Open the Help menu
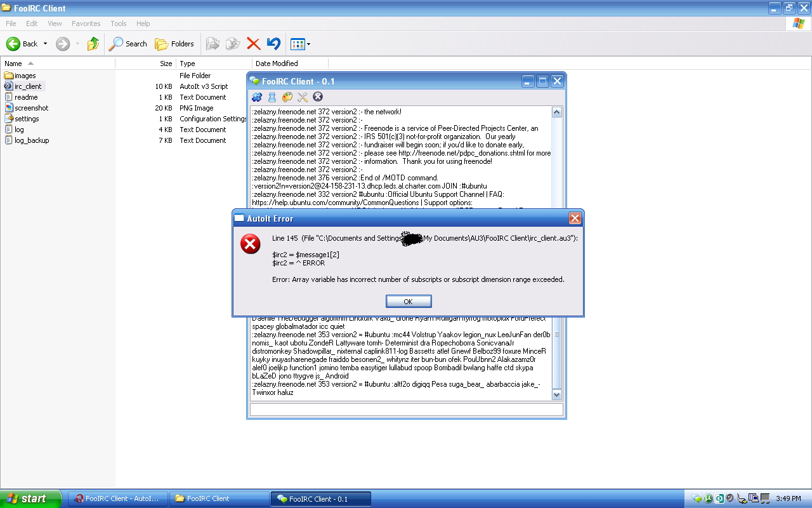The height and width of the screenshot is (508, 812). [143, 23]
